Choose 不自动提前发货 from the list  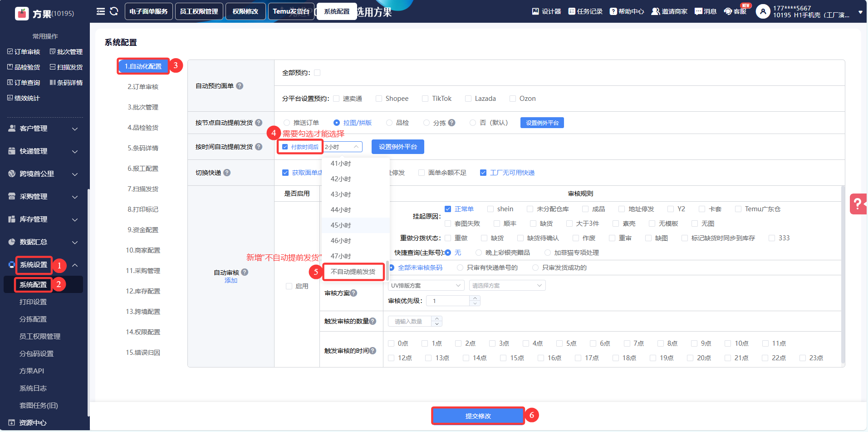coord(353,272)
